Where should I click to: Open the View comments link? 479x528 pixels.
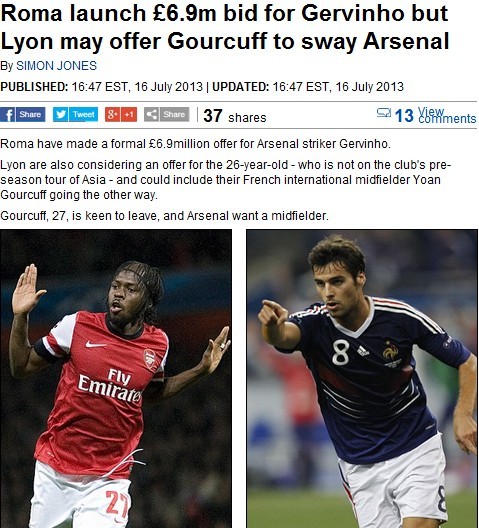[x=447, y=115]
